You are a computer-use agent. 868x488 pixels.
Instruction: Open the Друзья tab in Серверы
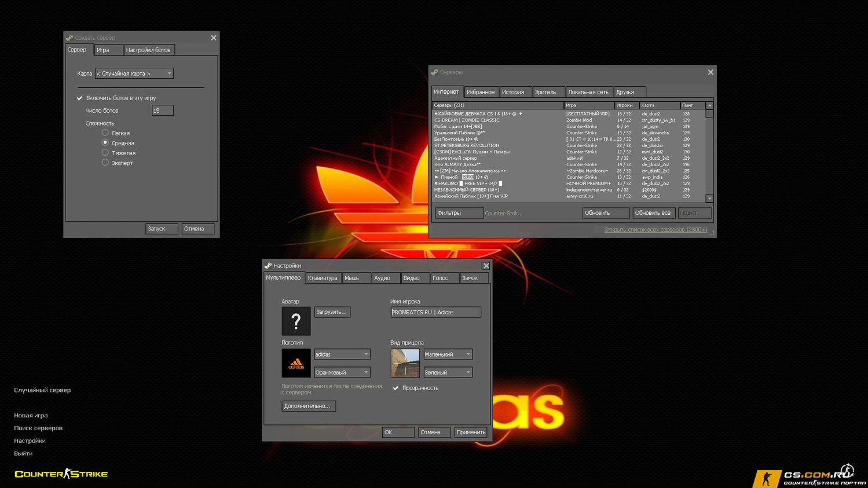630,92
